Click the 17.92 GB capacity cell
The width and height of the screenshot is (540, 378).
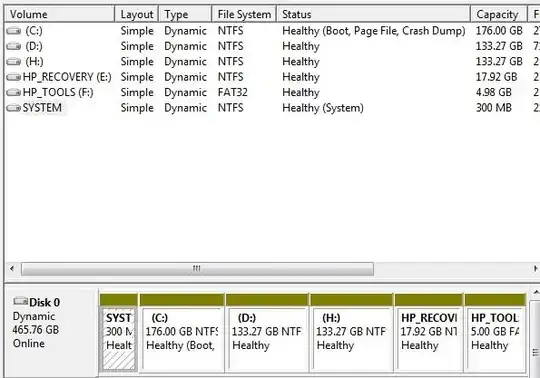[x=496, y=77]
